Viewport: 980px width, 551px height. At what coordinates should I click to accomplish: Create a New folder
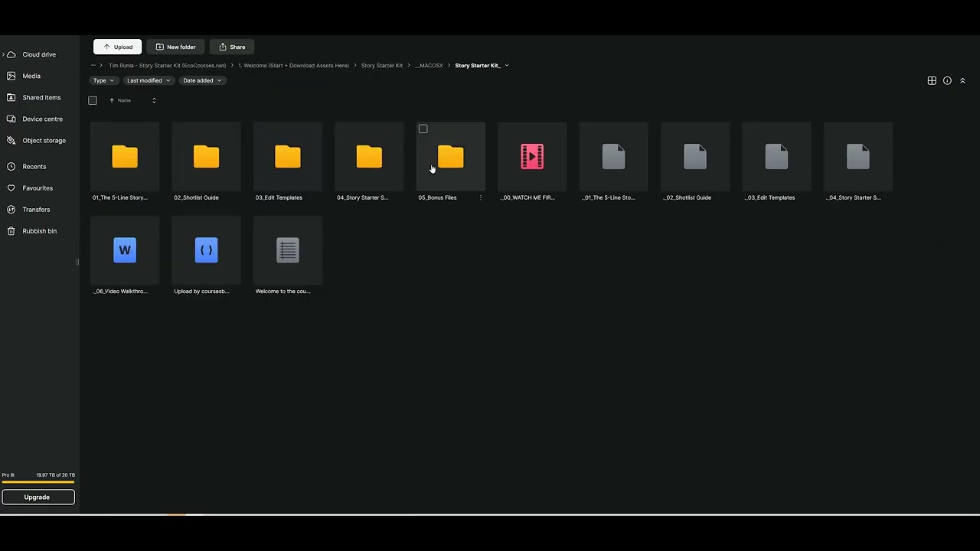(x=175, y=47)
